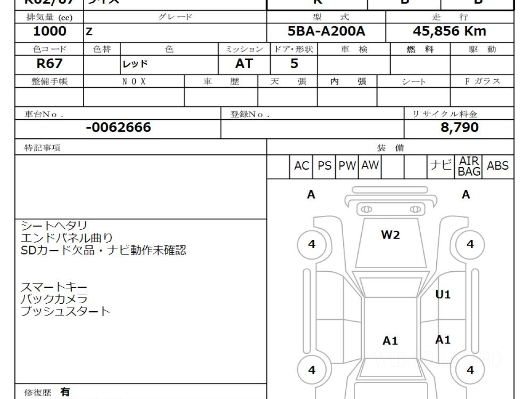Click the color code R67

(x=49, y=64)
